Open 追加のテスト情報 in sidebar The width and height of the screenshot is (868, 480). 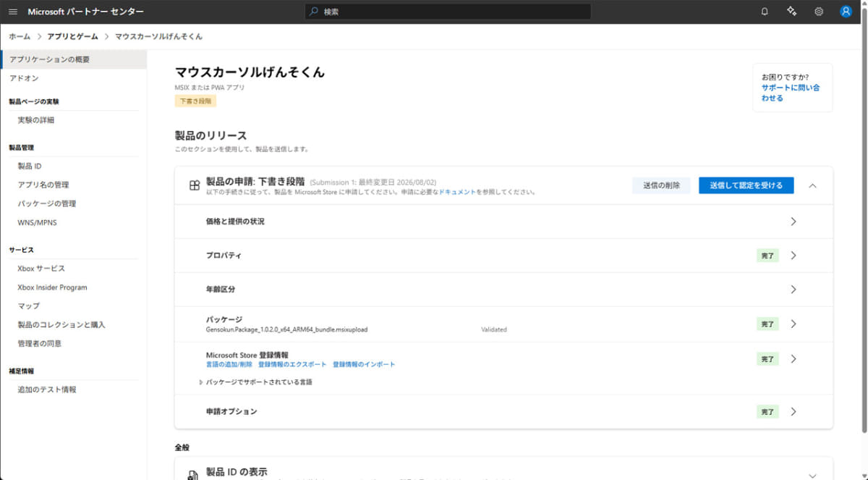click(x=46, y=390)
